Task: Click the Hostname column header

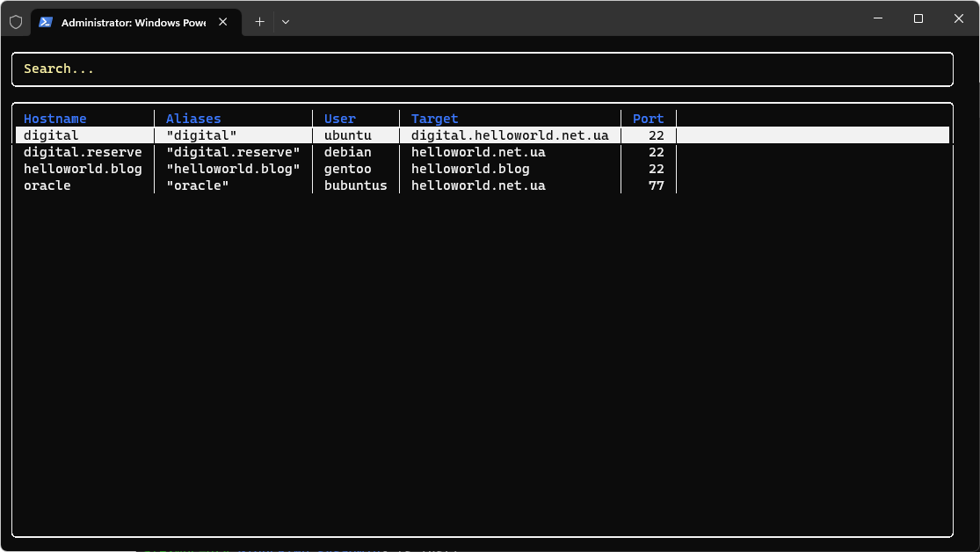Action: [55, 119]
